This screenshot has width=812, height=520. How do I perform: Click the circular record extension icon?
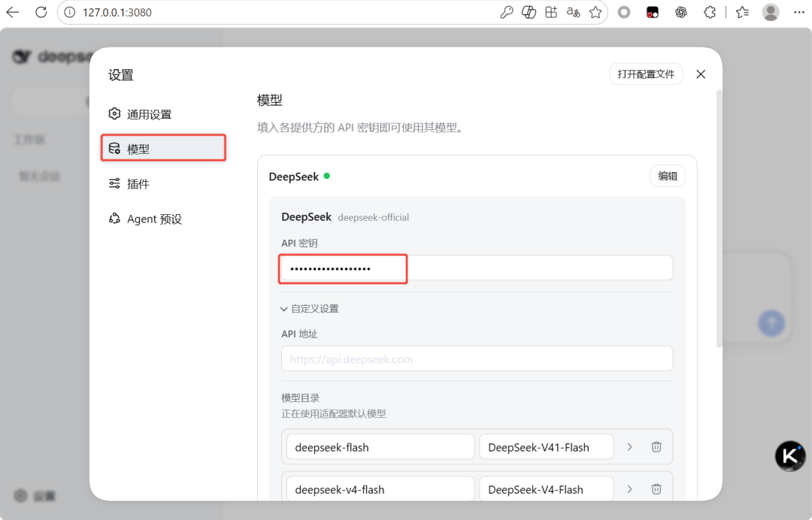coord(624,13)
